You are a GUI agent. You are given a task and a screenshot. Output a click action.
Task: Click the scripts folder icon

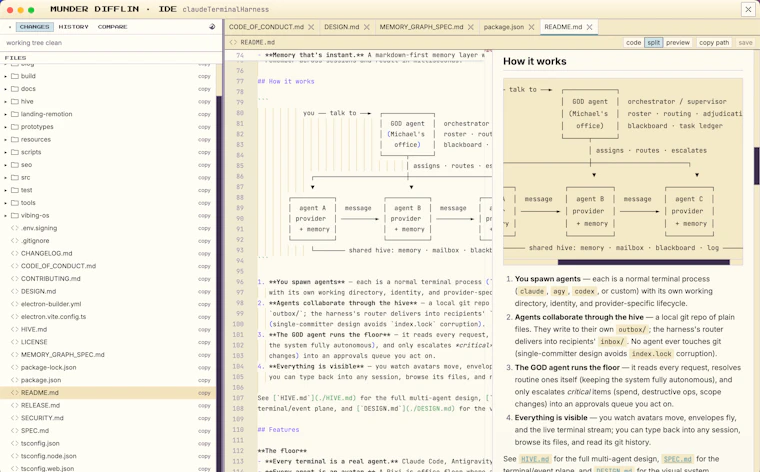click(x=15, y=152)
